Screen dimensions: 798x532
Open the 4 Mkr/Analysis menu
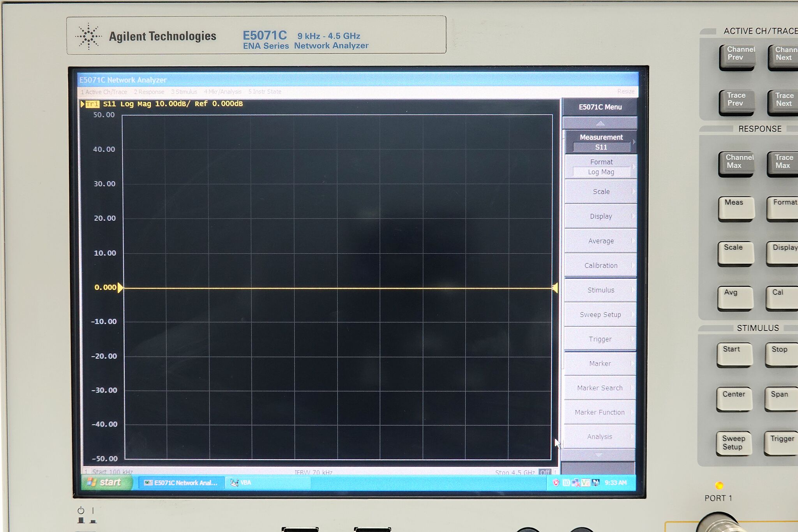pos(222,92)
